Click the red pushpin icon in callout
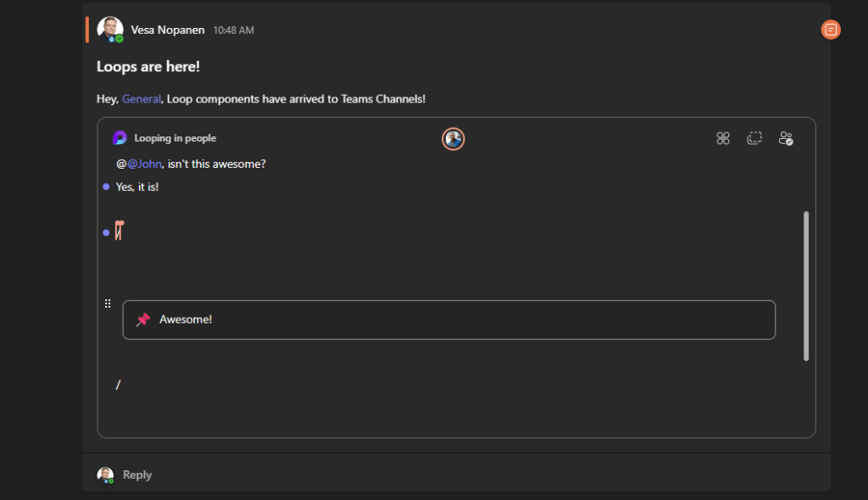 tap(143, 319)
